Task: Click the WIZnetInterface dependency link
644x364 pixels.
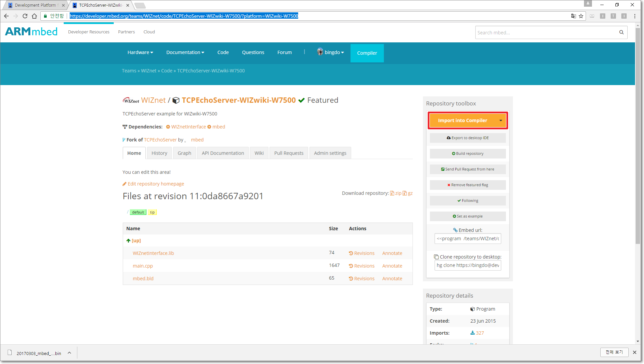Action: 187,127
